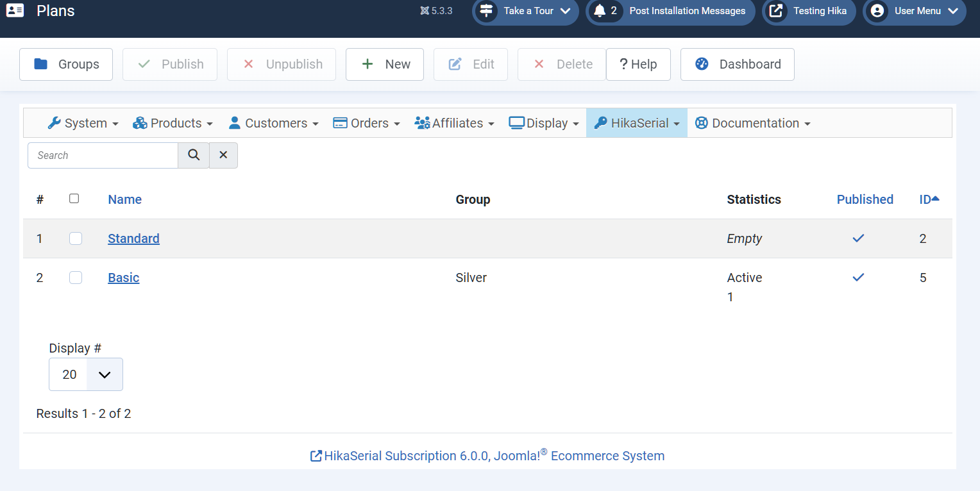This screenshot has width=980, height=491.
Task: Click the Joomla version logo icon
Action: pos(424,11)
